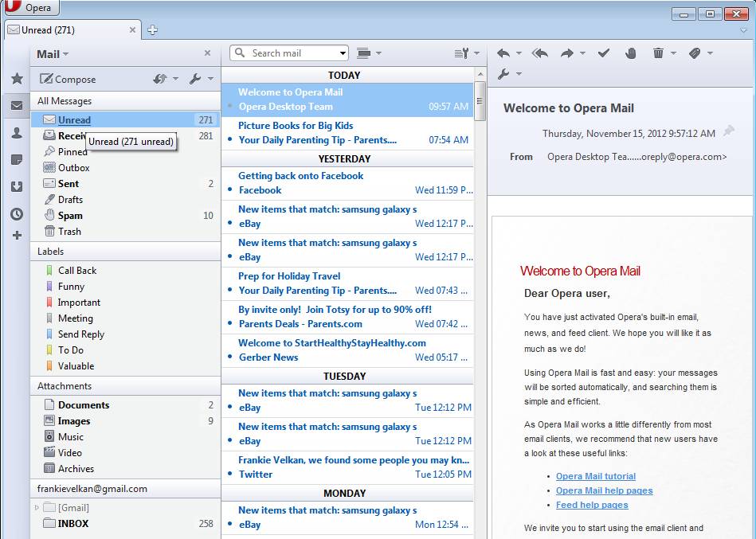
Task: Mark message as spam with hand icon
Action: (x=631, y=53)
